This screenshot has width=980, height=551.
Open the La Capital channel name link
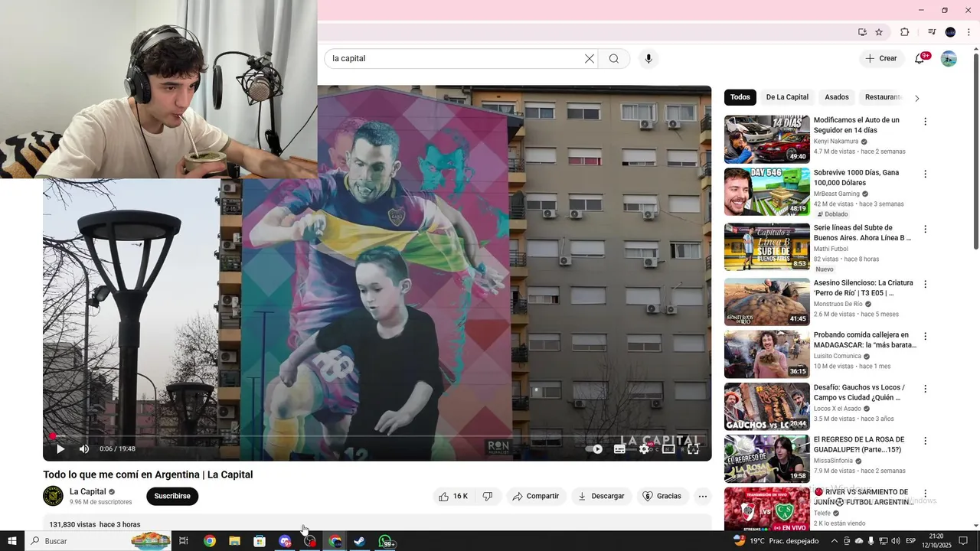point(88,491)
